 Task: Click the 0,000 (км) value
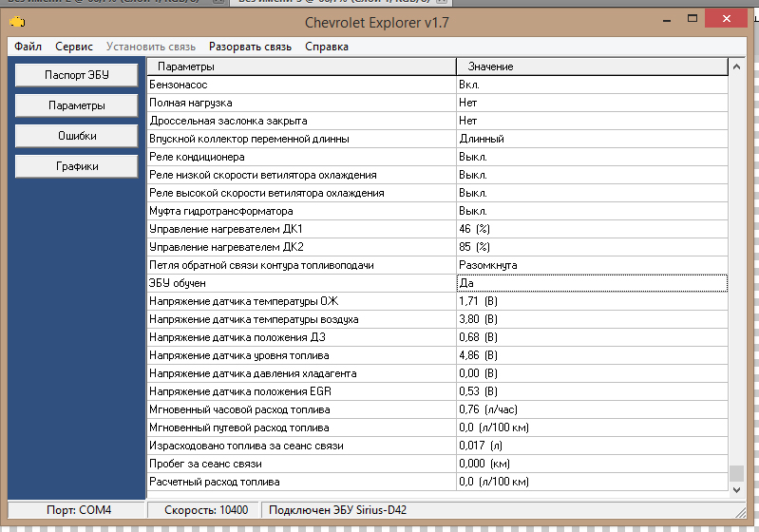(592, 464)
